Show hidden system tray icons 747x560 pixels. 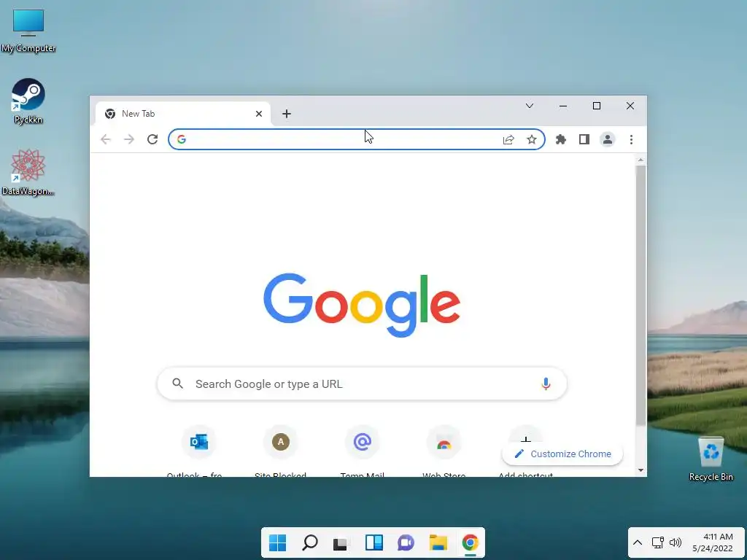[638, 542]
